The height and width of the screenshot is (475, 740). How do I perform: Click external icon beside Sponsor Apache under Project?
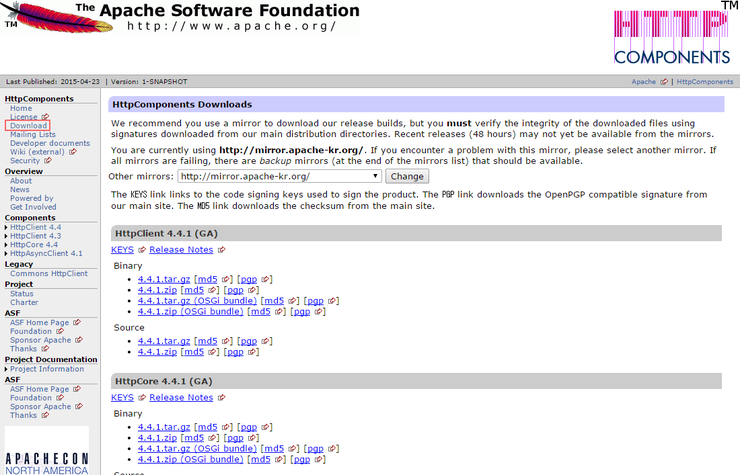tap(79, 340)
